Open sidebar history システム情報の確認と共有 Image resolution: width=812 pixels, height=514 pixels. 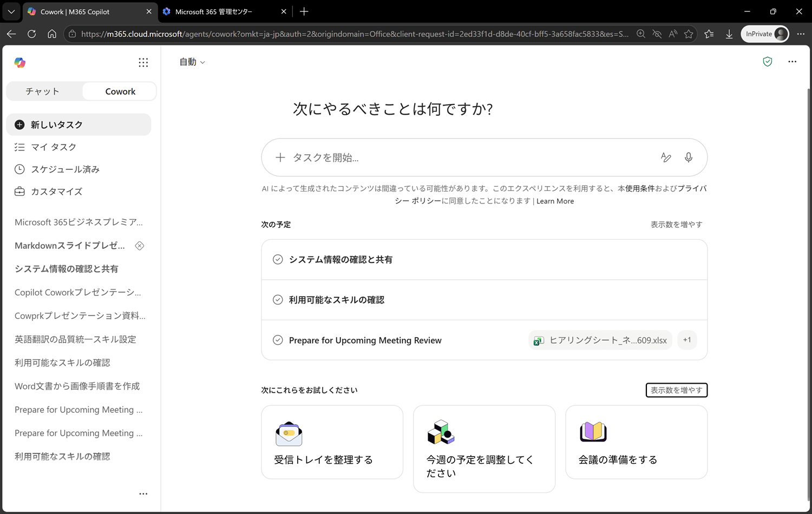66,269
